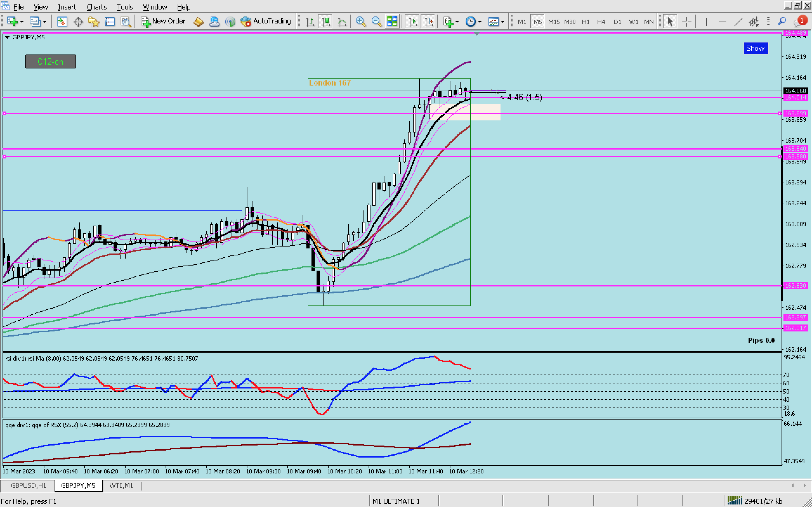Select the Draw Trendline tool
Screen dimensions: 812x507
[x=738, y=22]
